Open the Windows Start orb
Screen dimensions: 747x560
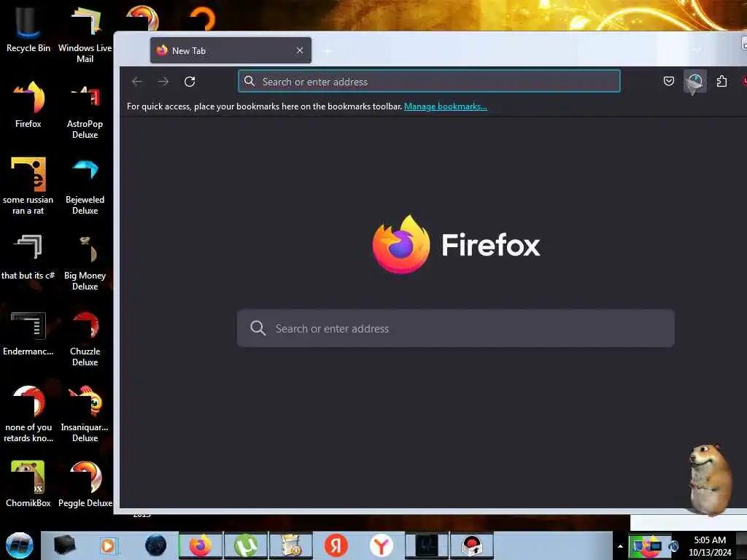pos(19,545)
